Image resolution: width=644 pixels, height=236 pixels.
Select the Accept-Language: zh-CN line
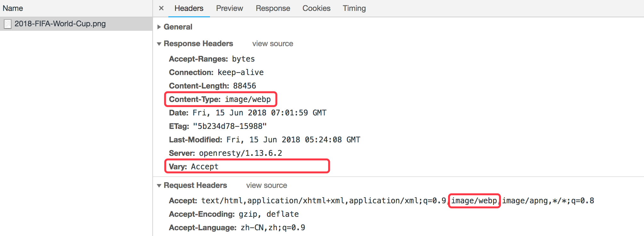pyautogui.click(x=237, y=228)
